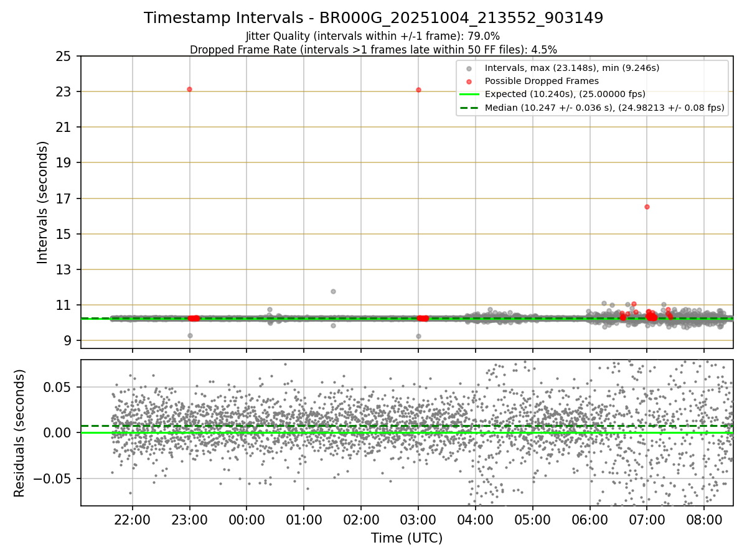Click the 'Time (UTC)' x-axis label

407,538
